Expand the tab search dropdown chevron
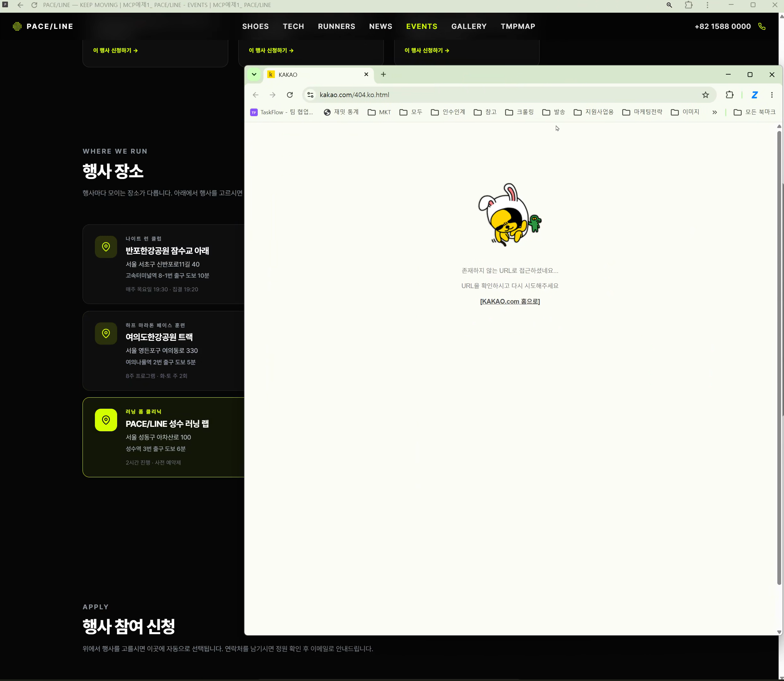This screenshot has height=681, width=784. point(254,74)
